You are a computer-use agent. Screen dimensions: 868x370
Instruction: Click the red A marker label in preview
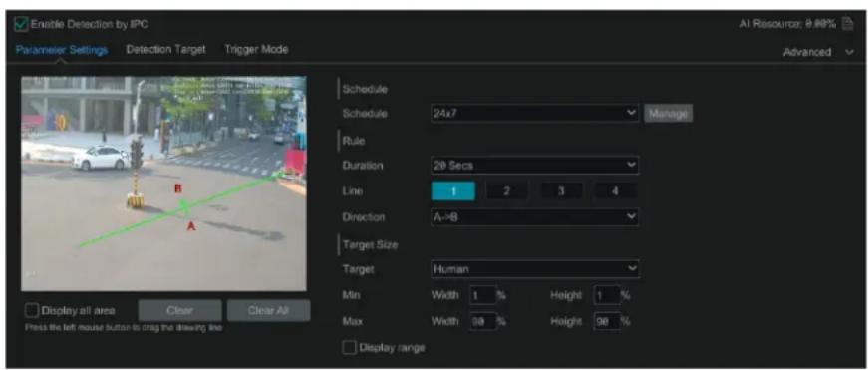point(191,226)
